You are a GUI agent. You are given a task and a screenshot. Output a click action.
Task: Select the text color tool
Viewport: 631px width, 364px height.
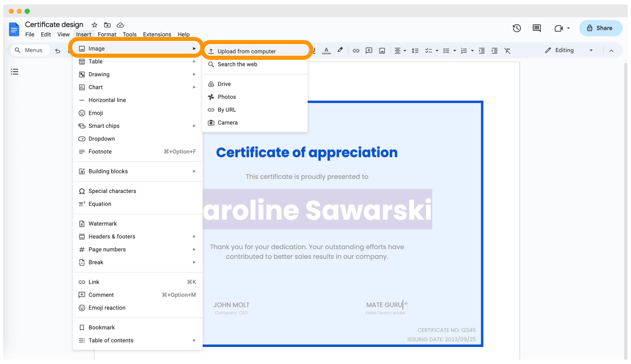tap(326, 51)
